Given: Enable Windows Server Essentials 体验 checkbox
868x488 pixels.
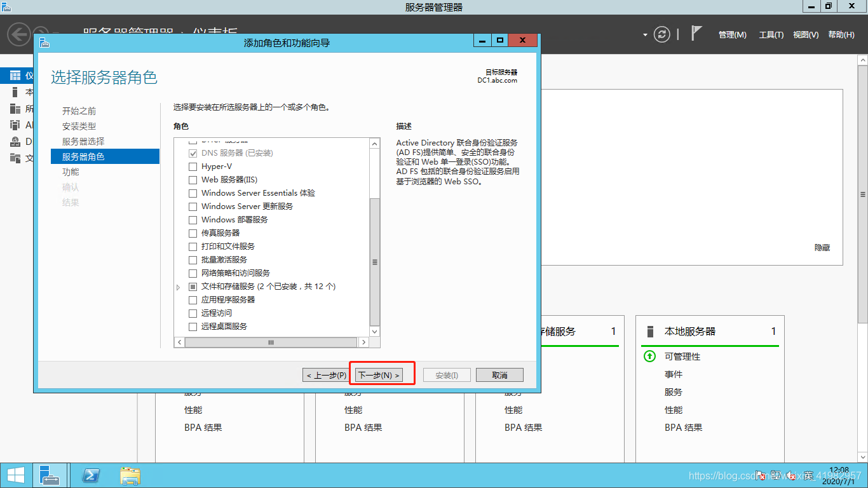Looking at the screenshot, I should pyautogui.click(x=193, y=193).
